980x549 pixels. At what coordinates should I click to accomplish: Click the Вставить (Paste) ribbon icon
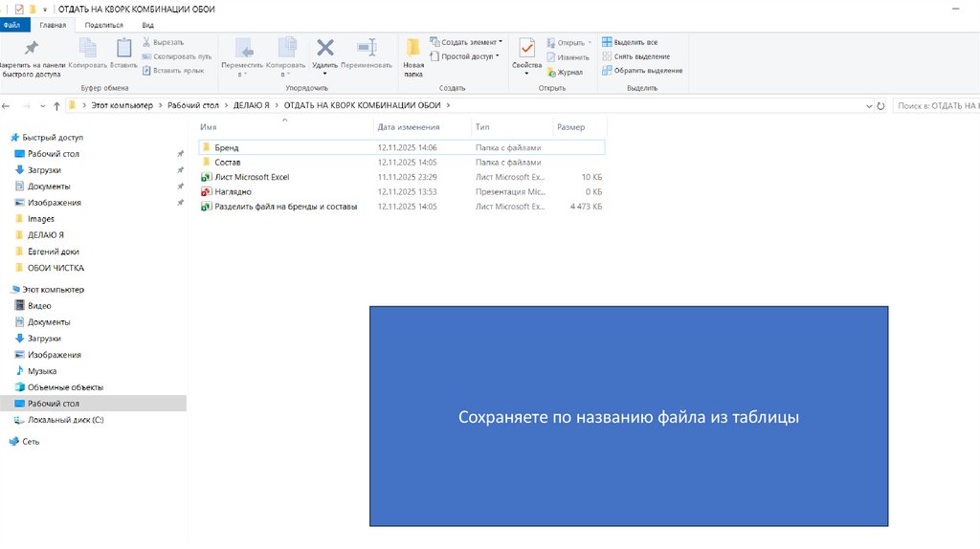[123, 50]
